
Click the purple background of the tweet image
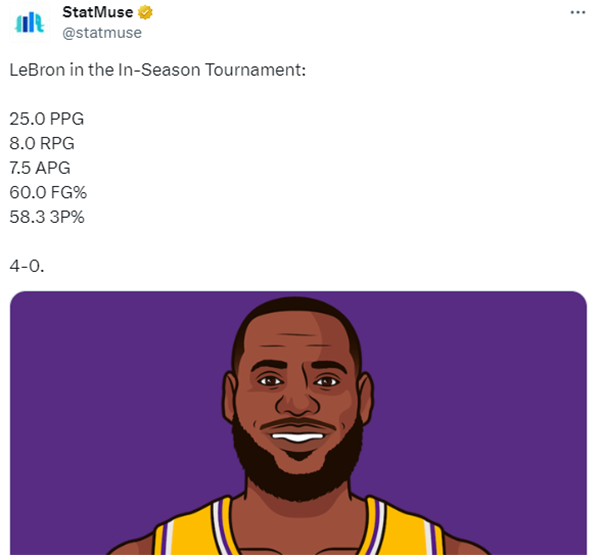100,400
